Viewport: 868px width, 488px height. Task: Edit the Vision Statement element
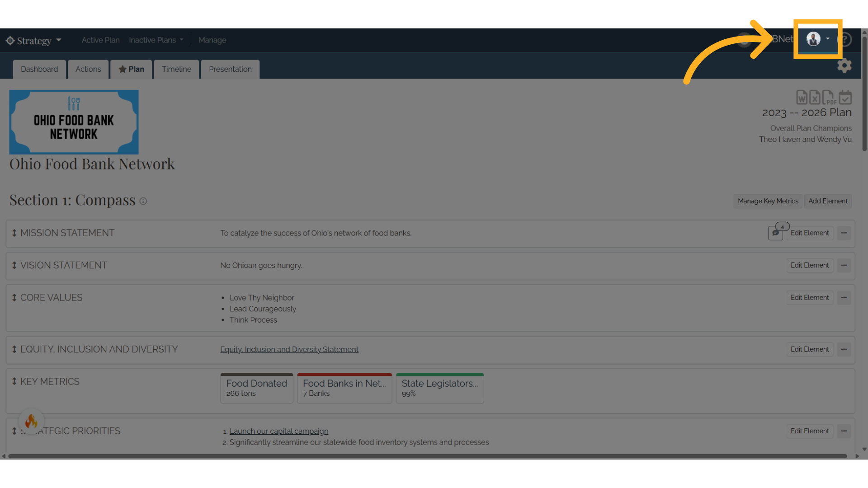tap(810, 265)
